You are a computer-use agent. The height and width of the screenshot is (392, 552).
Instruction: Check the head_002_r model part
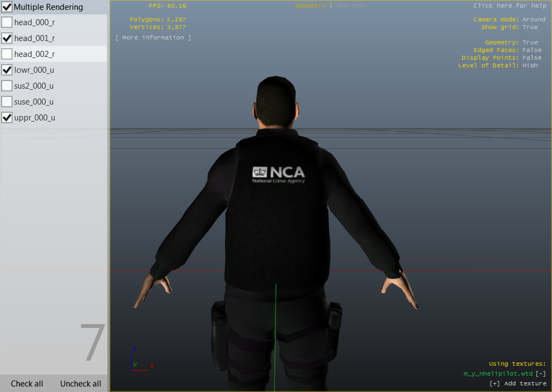pos(7,54)
